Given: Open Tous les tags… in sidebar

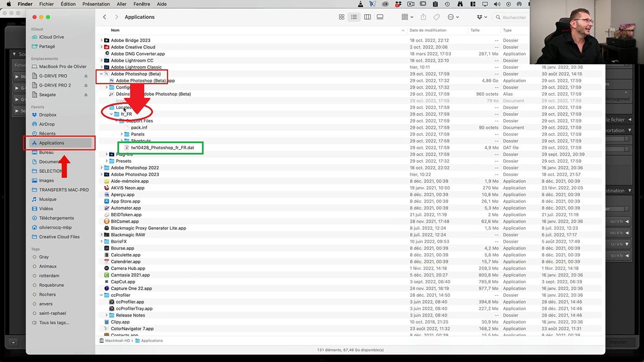Looking at the screenshot, I should [x=54, y=323].
